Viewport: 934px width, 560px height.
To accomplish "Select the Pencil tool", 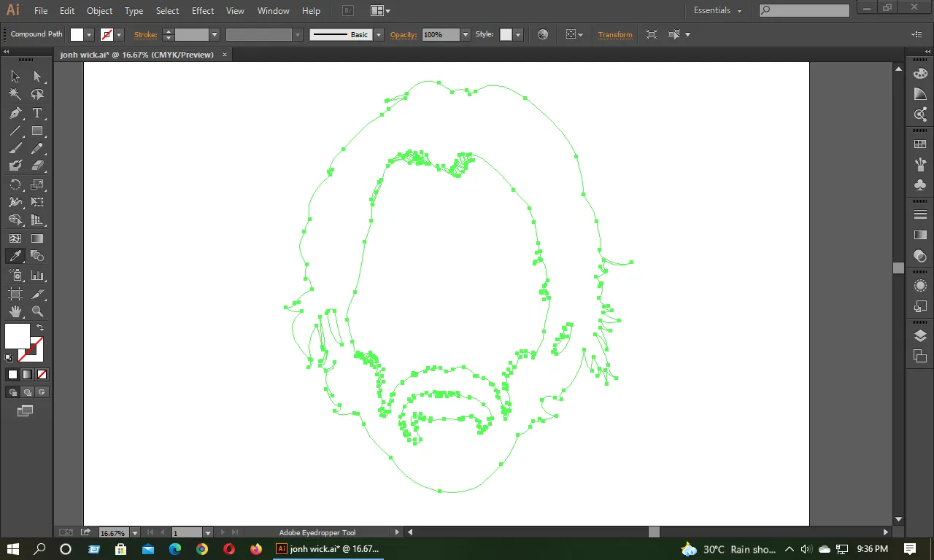I will click(x=37, y=149).
